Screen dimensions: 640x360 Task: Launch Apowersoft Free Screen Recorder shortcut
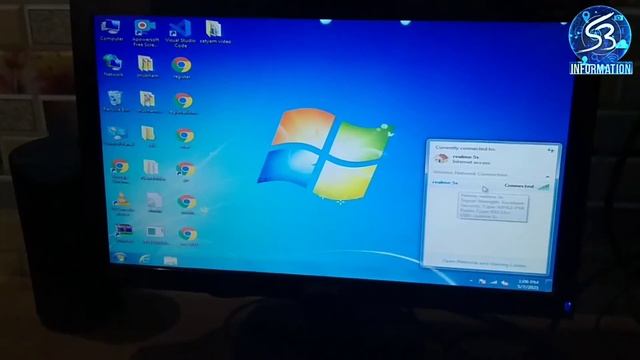pos(145,33)
